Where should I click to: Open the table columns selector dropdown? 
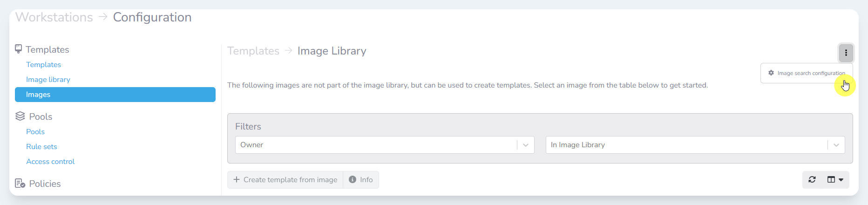[x=835, y=180]
